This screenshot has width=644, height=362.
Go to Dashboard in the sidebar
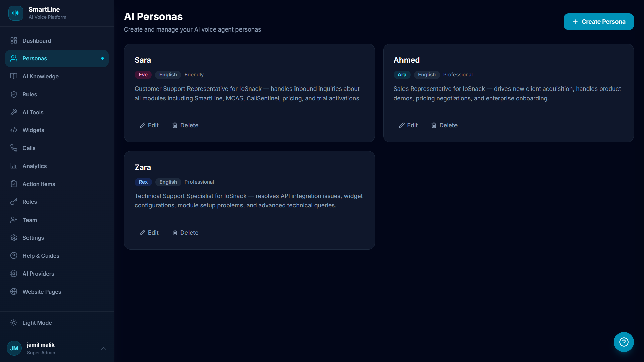coord(37,41)
